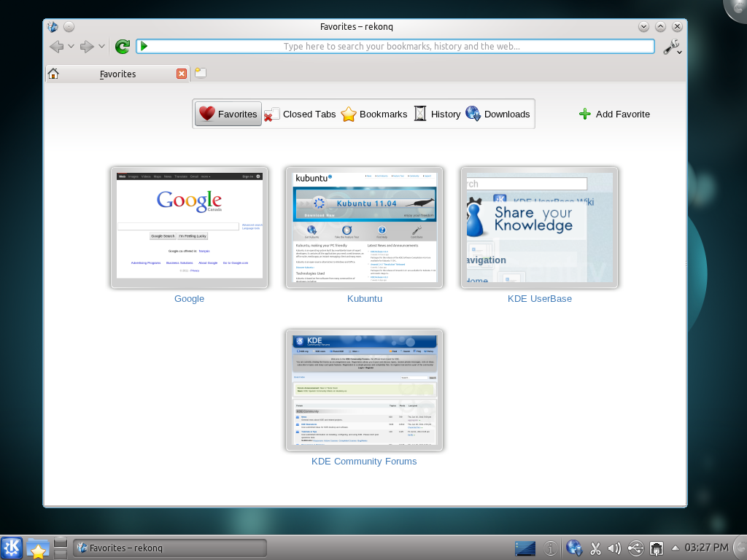This screenshot has height=560, width=747.
Task: Open the Google favorite thumbnail
Action: [x=189, y=227]
